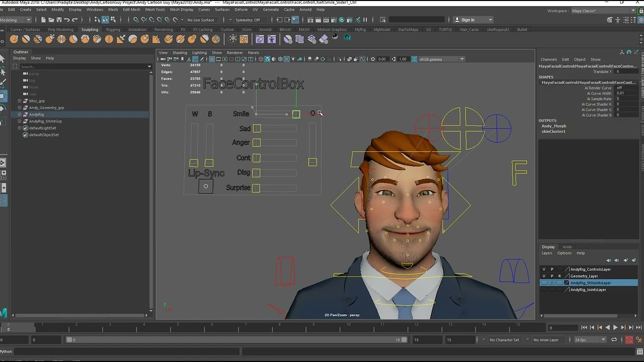The height and width of the screenshot is (362, 644).
Task: Click the layer editor horizontal scrollbar
Action: (580, 316)
